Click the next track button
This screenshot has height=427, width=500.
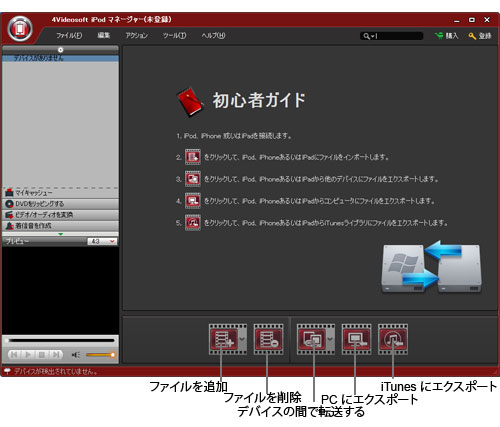56,355
